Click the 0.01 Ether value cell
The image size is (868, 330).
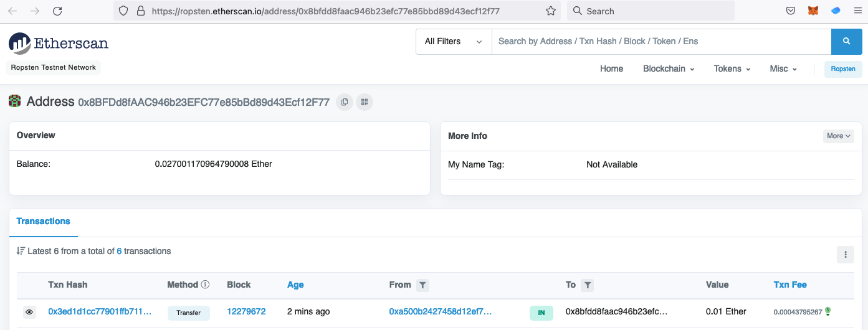726,311
